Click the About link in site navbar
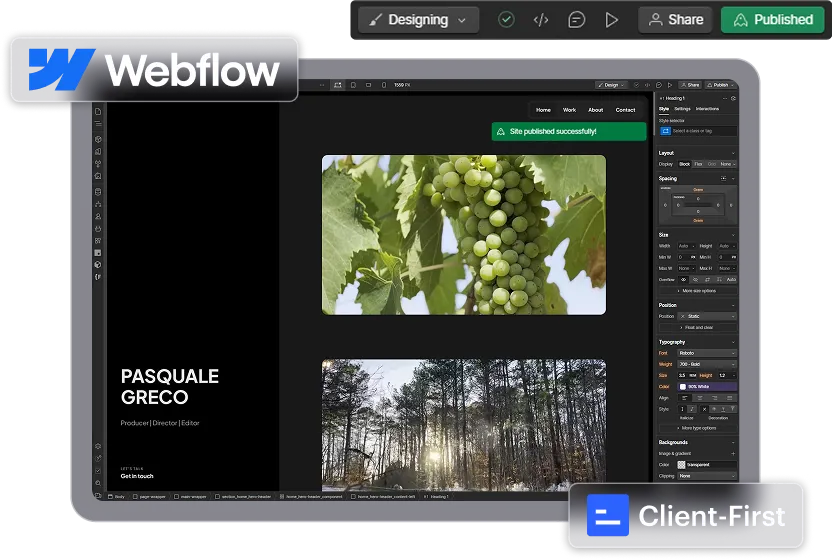Viewport: 833px width, 560px height. (596, 110)
